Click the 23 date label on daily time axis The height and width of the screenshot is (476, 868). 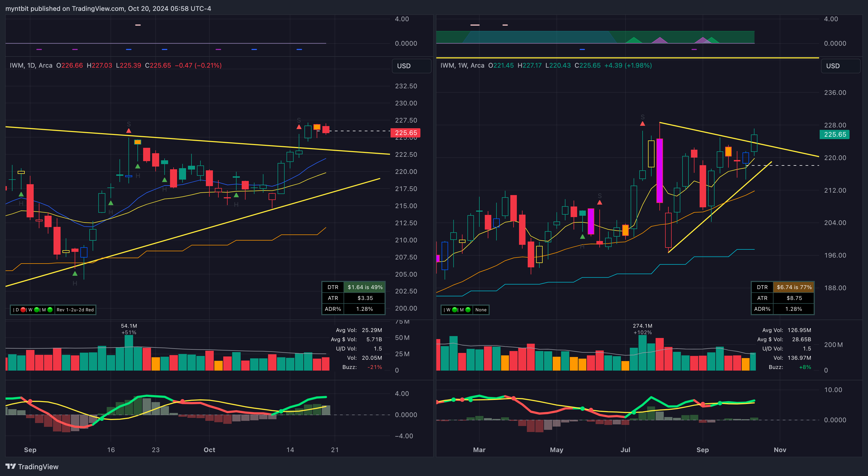pos(156,450)
